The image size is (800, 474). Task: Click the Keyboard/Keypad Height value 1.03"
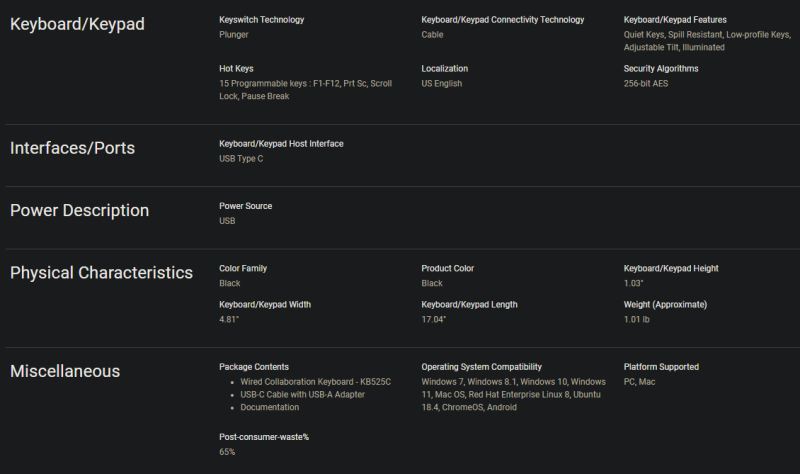(x=633, y=283)
